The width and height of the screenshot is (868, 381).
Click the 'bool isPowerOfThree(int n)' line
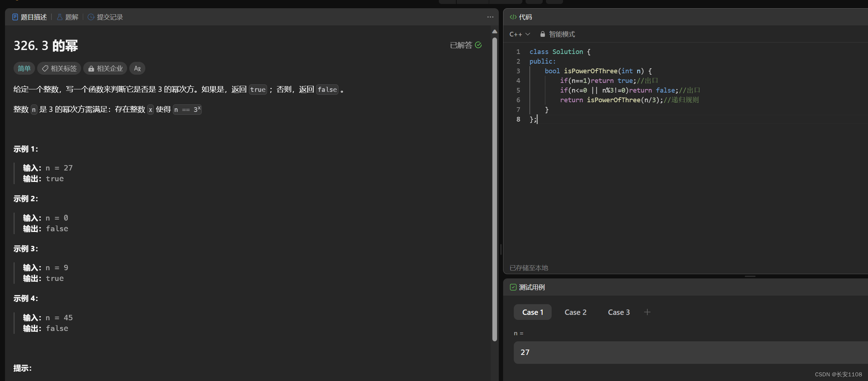[x=598, y=71]
